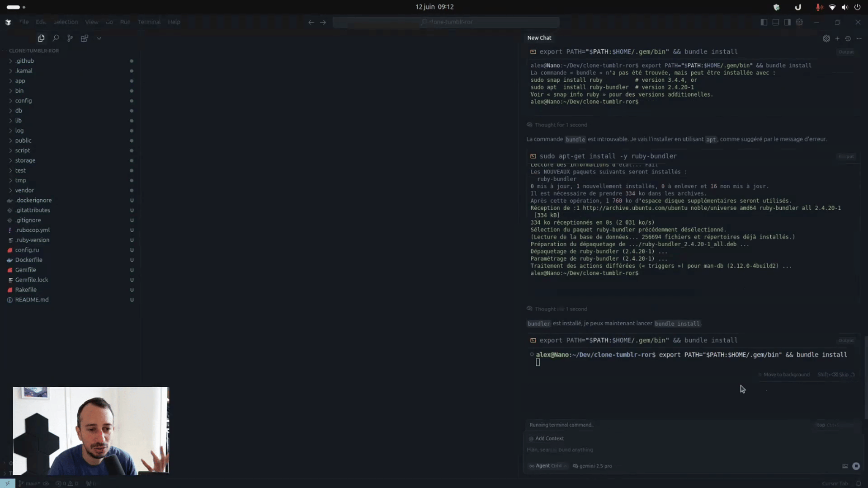Open the Gemfile in explorer
This screenshot has height=488, width=868.
[x=25, y=270]
